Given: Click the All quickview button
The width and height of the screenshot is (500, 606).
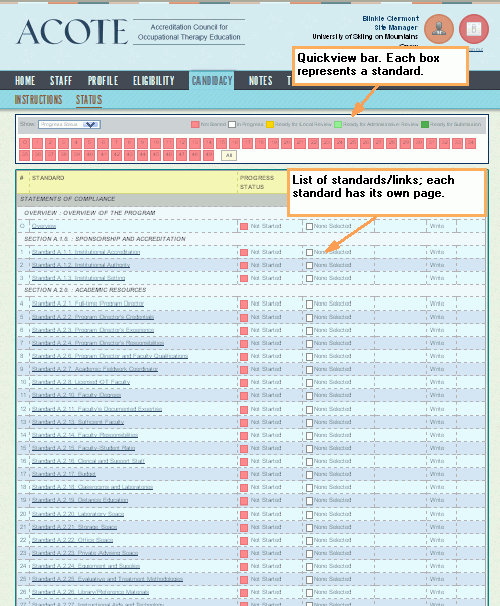Looking at the screenshot, I should coord(229,155).
